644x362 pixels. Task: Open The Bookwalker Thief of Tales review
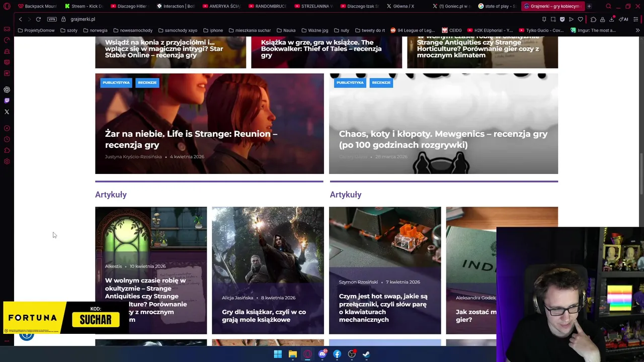coord(321,49)
